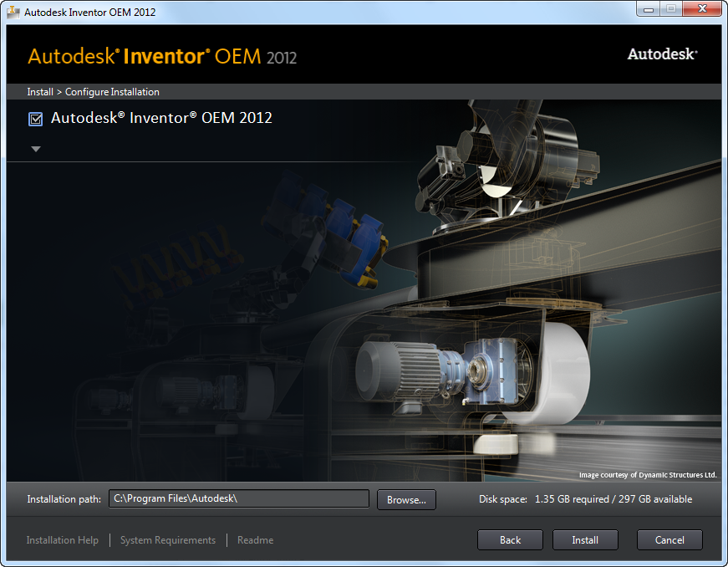Close the installer window
This screenshot has height=567, width=728.
point(702,9)
